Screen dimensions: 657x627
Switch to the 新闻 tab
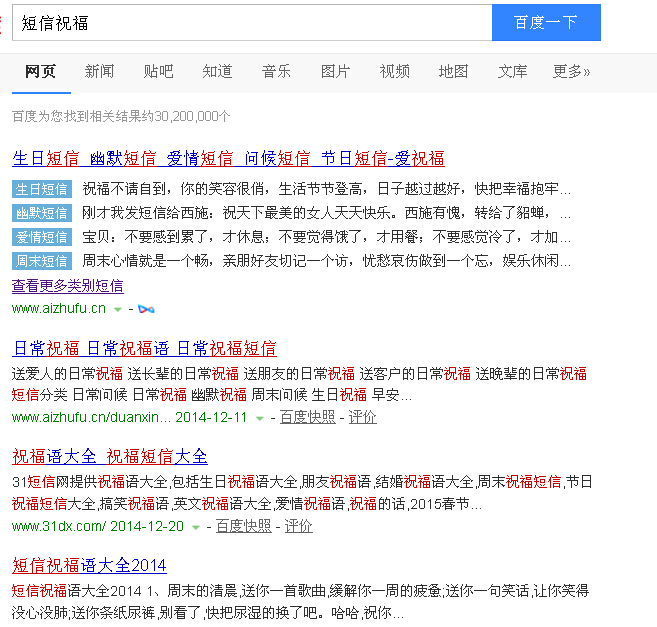[x=99, y=71]
